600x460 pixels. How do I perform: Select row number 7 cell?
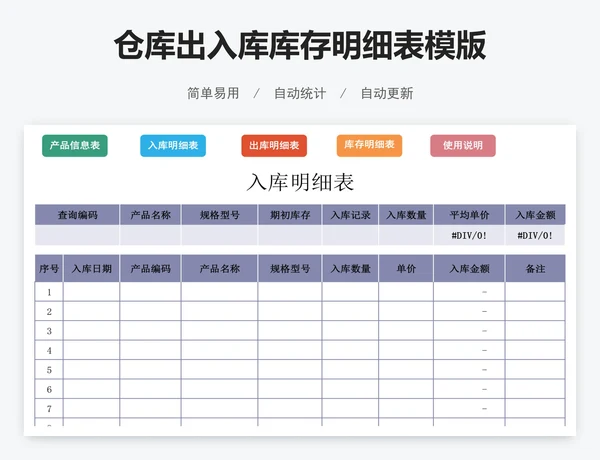coord(49,409)
